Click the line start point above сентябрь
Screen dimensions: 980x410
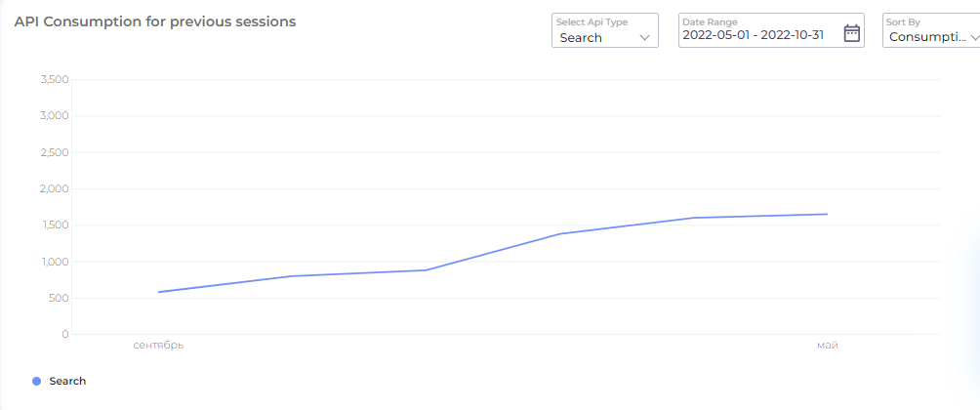pos(159,292)
